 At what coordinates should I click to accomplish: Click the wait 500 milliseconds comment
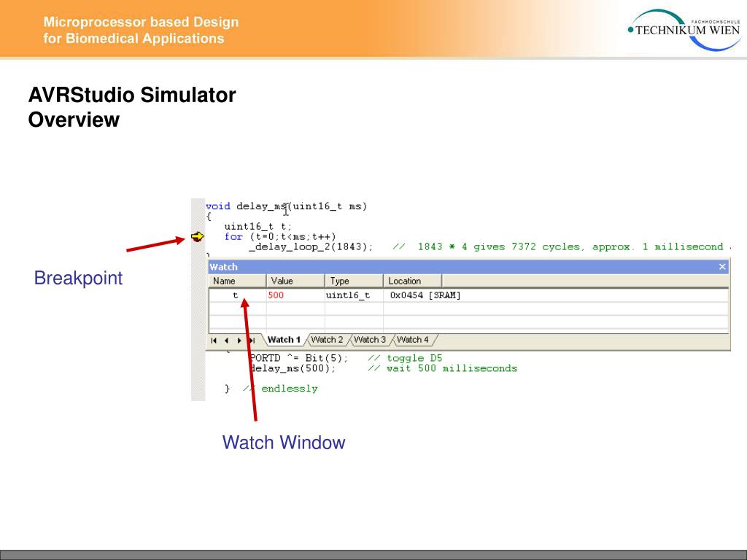[x=443, y=368]
